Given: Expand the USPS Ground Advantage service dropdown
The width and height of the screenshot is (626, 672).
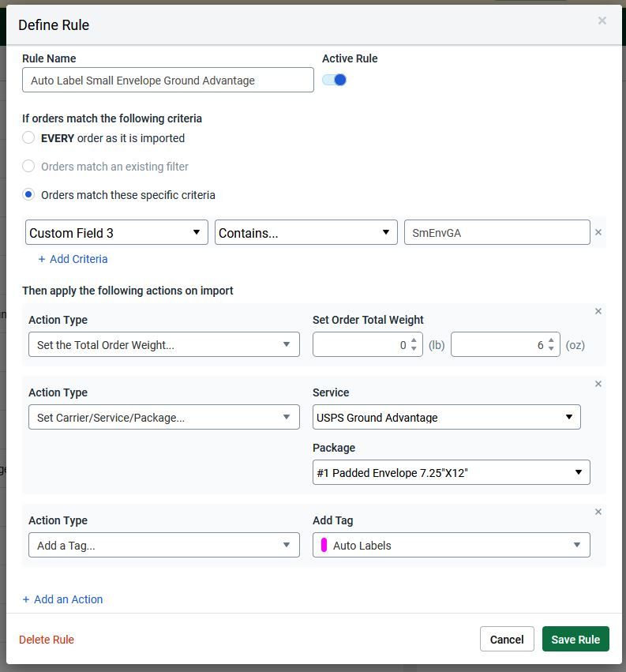Looking at the screenshot, I should [446, 418].
